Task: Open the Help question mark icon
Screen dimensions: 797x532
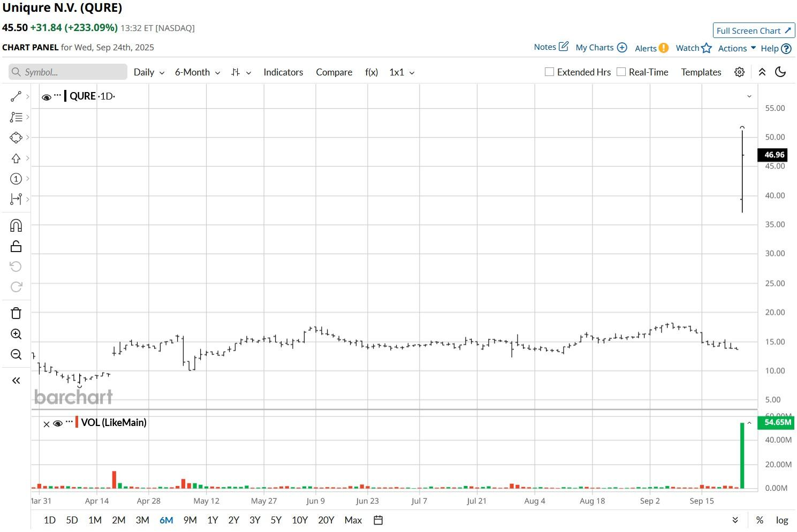Action: 786,49
